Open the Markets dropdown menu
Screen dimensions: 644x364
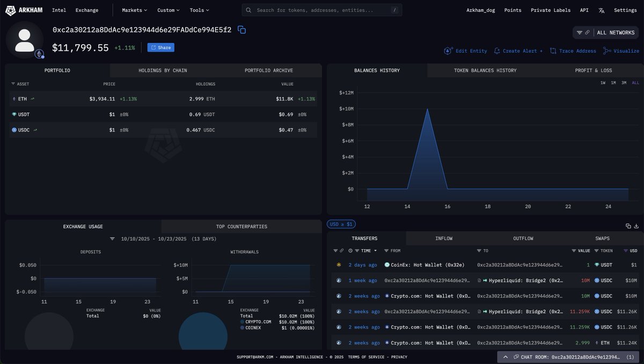[134, 10]
